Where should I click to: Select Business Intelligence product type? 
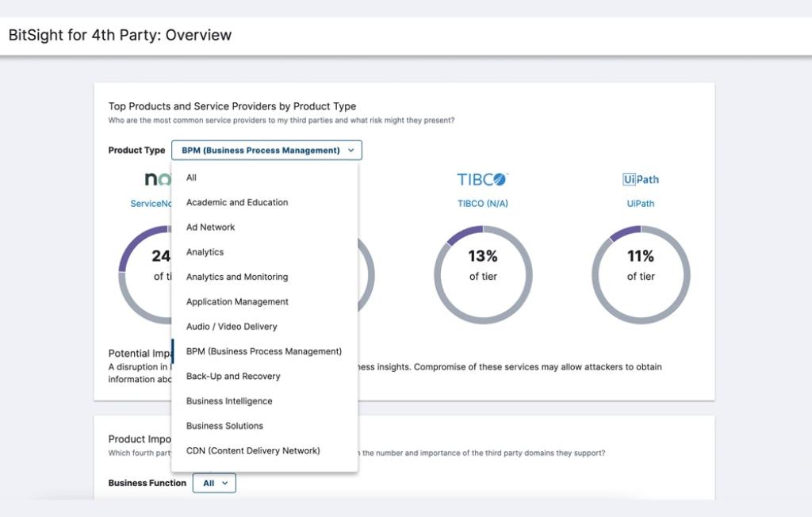click(x=229, y=401)
